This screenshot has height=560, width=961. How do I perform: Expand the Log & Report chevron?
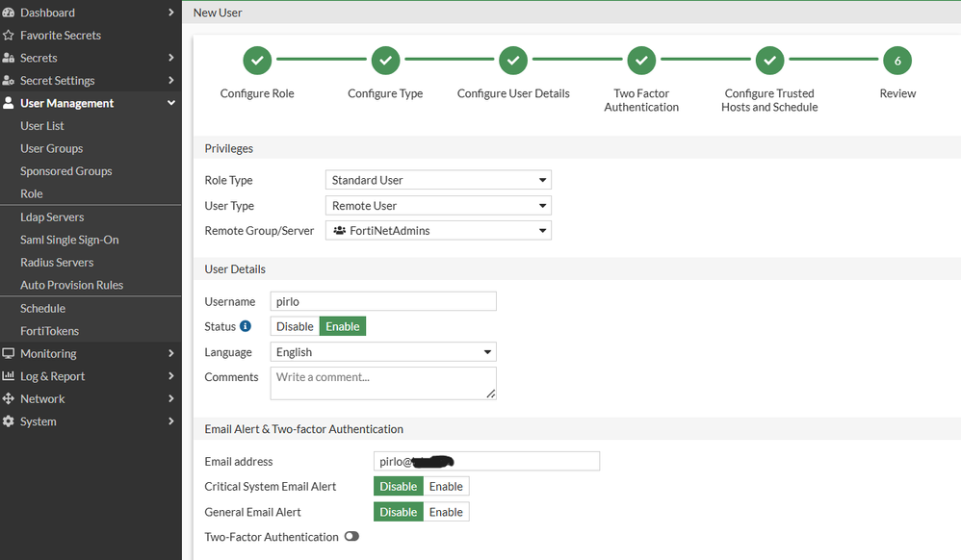[171, 375]
